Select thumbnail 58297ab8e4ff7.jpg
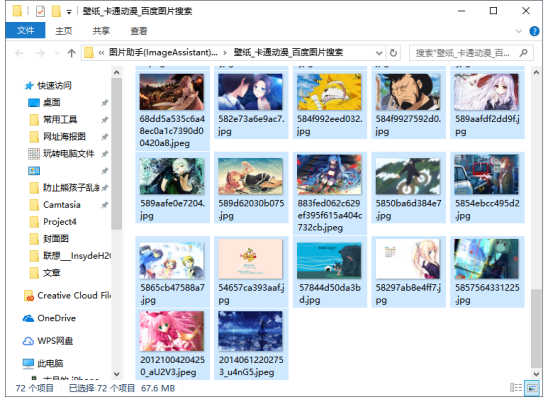Viewport: 548px width, 402px height. click(x=408, y=259)
